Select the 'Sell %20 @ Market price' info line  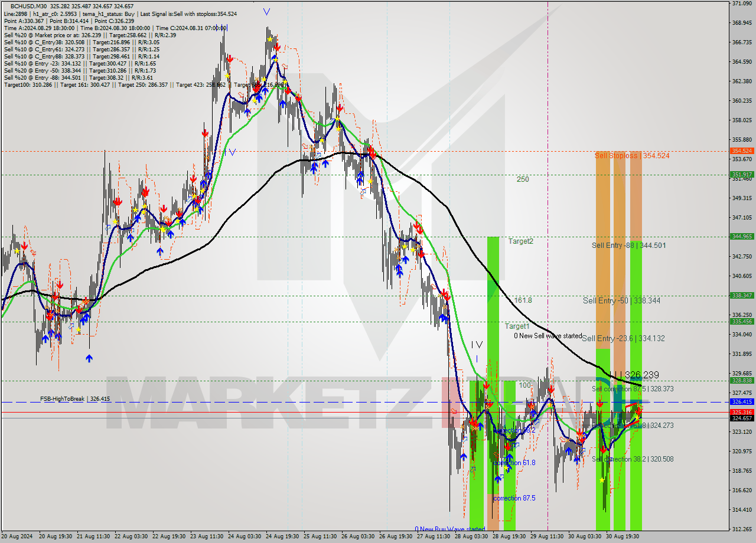click(x=90, y=35)
